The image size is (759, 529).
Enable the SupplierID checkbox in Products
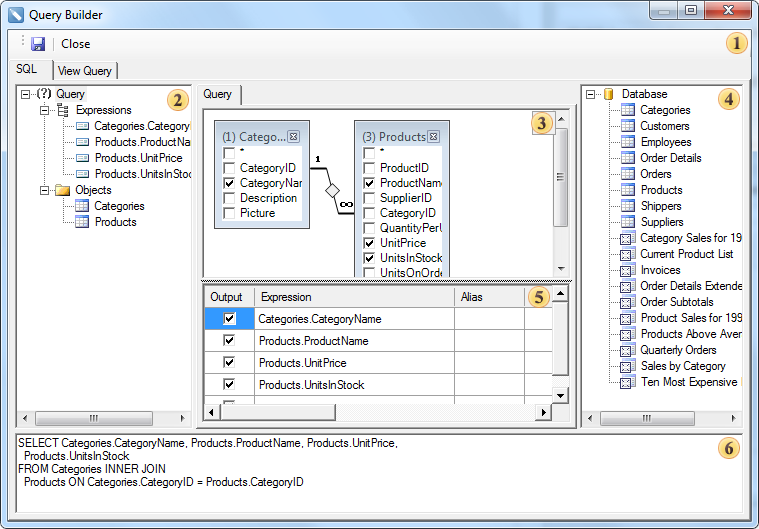pyautogui.click(x=370, y=198)
